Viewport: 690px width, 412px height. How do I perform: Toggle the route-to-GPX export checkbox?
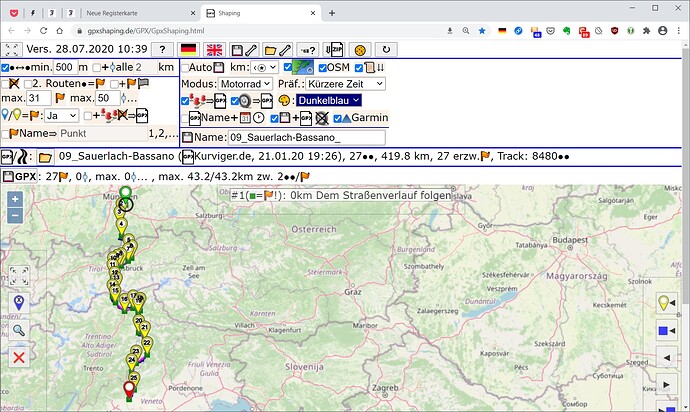point(185,101)
